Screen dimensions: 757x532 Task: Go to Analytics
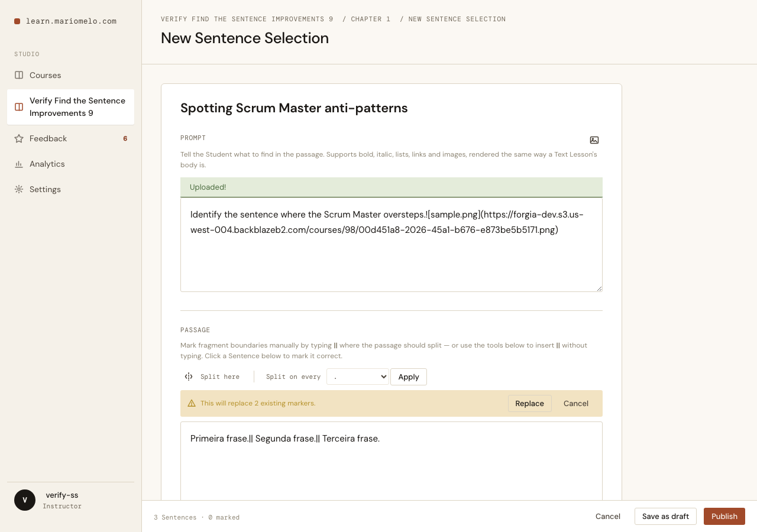[x=70, y=164]
